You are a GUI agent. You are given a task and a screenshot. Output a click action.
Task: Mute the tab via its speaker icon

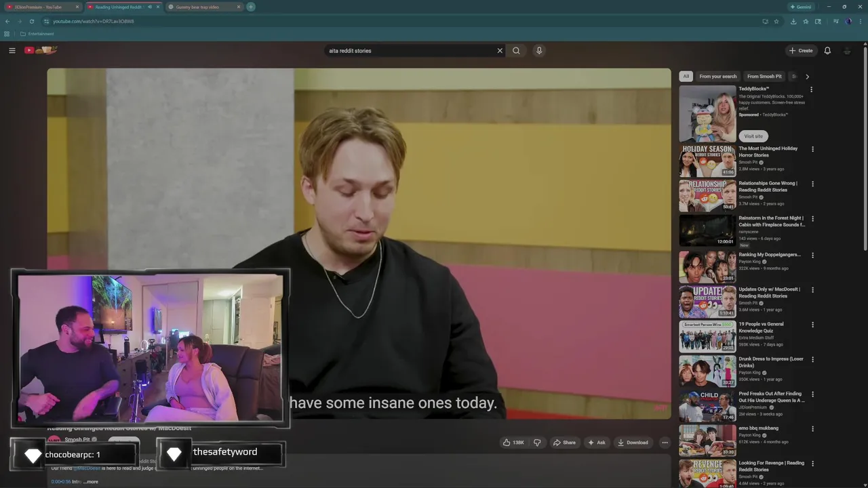point(149,7)
